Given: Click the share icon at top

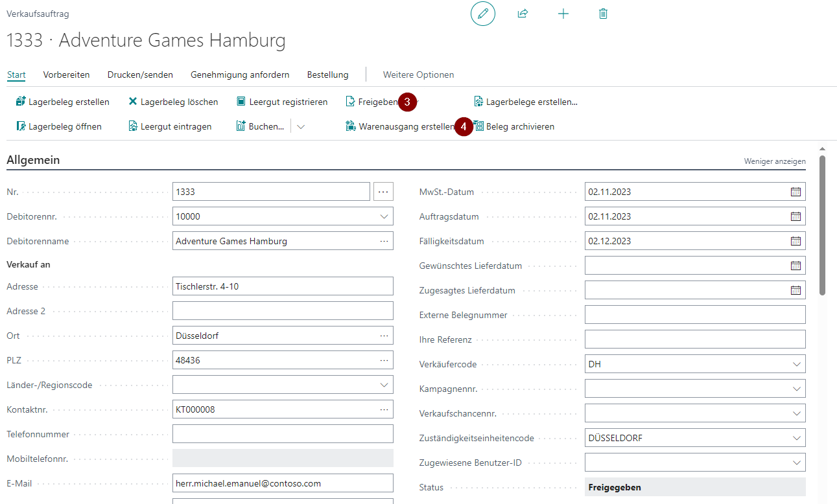Looking at the screenshot, I should tap(523, 14).
